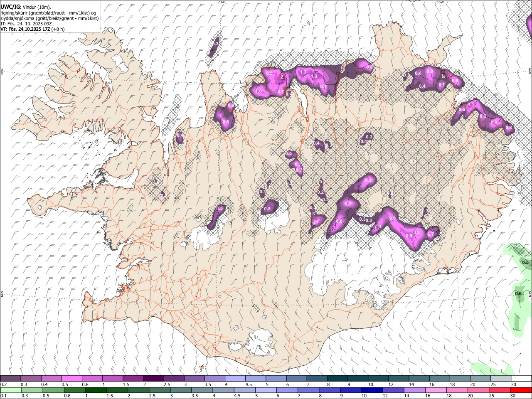The height and width of the screenshot is (399, 532).
Task: Pick the 1 darkest green swatch in lower legend
Action: [95, 390]
